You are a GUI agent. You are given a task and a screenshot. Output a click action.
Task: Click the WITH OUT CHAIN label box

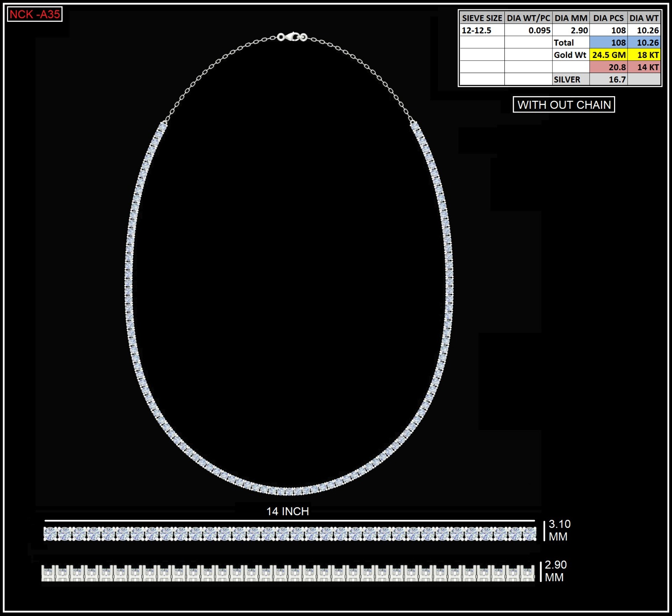click(564, 105)
